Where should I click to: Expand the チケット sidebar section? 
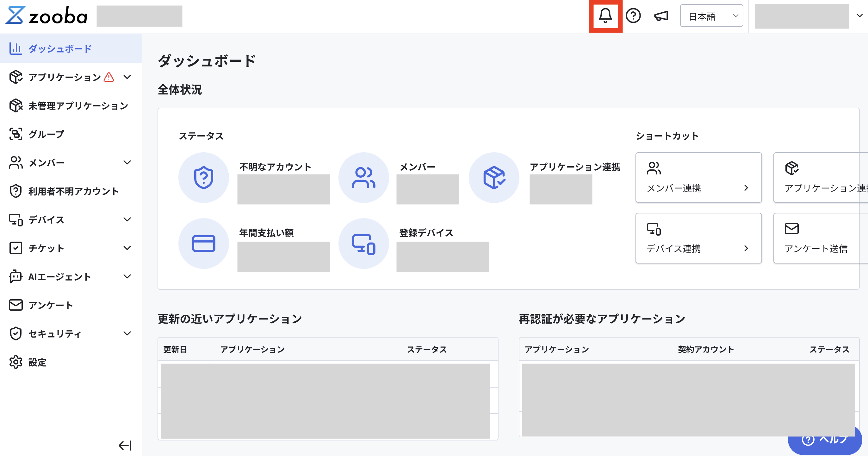(127, 248)
